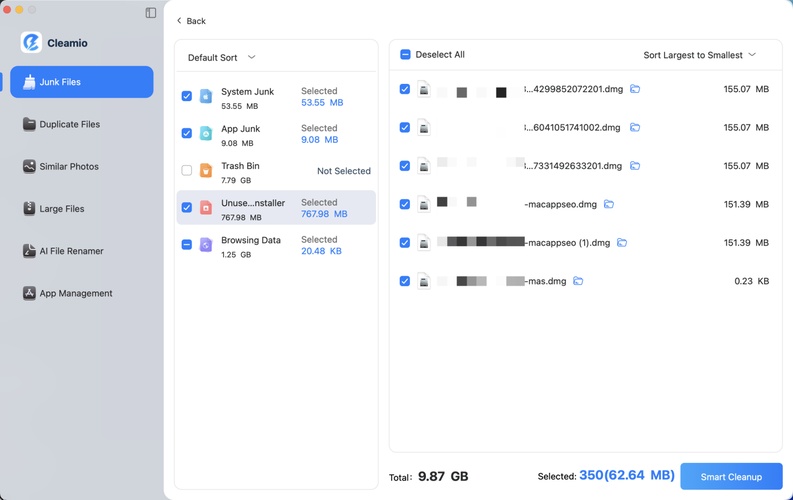Click the 767.98 MB selected size
This screenshot has height=500, width=793.
324,214
